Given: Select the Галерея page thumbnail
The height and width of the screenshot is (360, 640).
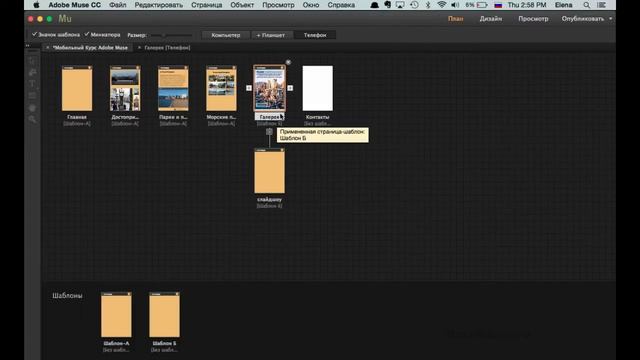Looking at the screenshot, I should point(269,88).
